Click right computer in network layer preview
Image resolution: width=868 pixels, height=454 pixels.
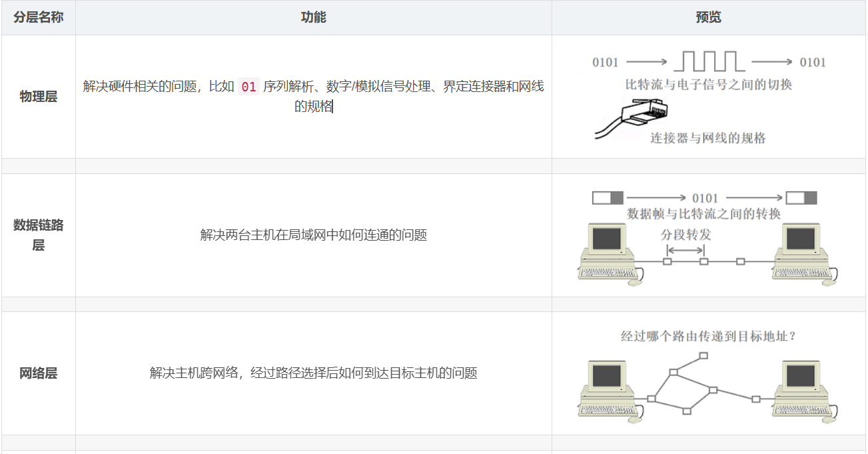tap(805, 391)
